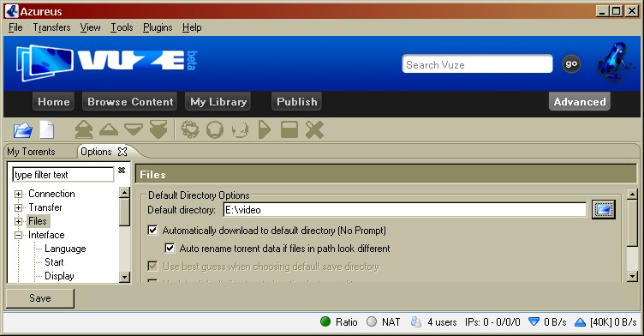644x336 pixels.
Task: Click the second round ring toolbar icon
Action: [x=215, y=130]
